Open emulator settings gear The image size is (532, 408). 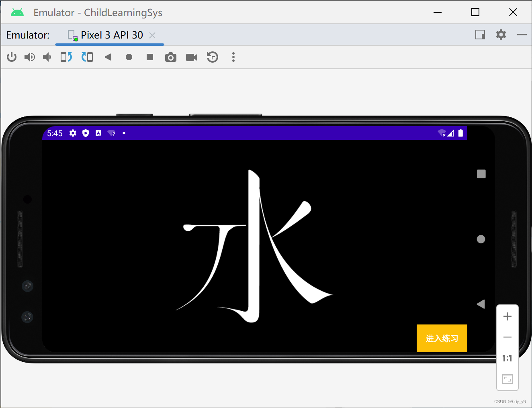(x=501, y=35)
